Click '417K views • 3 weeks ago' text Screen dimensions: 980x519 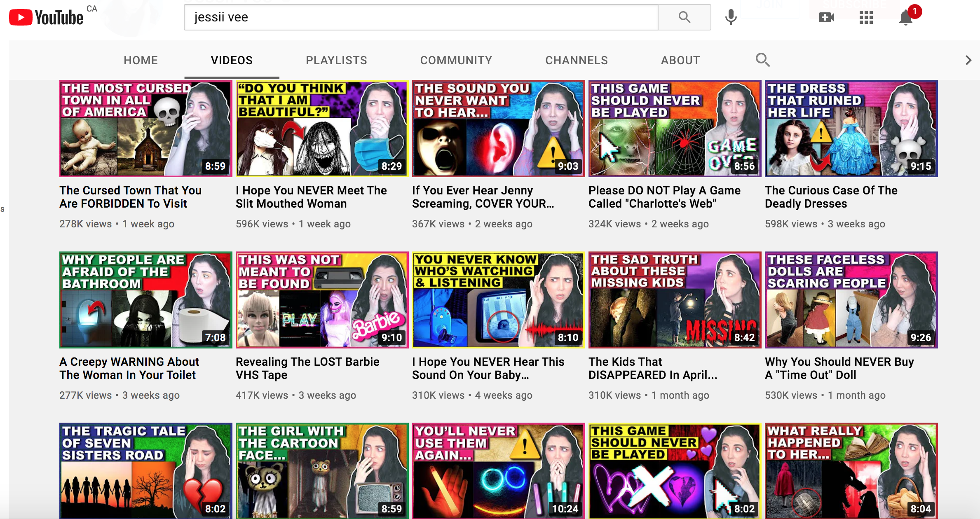click(296, 395)
